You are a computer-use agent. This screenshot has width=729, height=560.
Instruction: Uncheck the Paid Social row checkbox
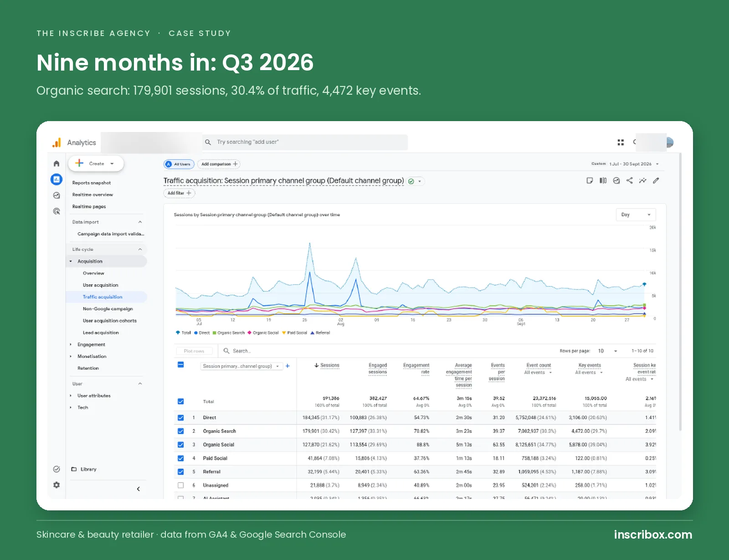point(180,458)
